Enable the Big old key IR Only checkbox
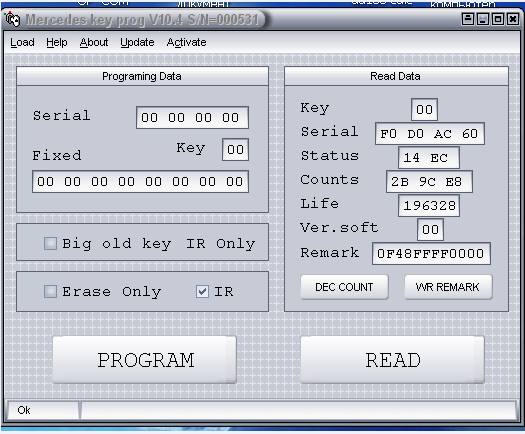Viewport: 525px width, 434px height. click(50, 243)
